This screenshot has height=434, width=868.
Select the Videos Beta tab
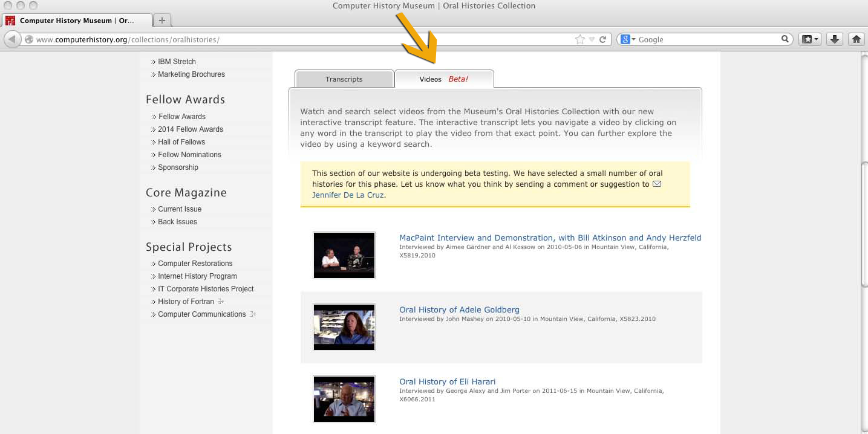(x=443, y=79)
